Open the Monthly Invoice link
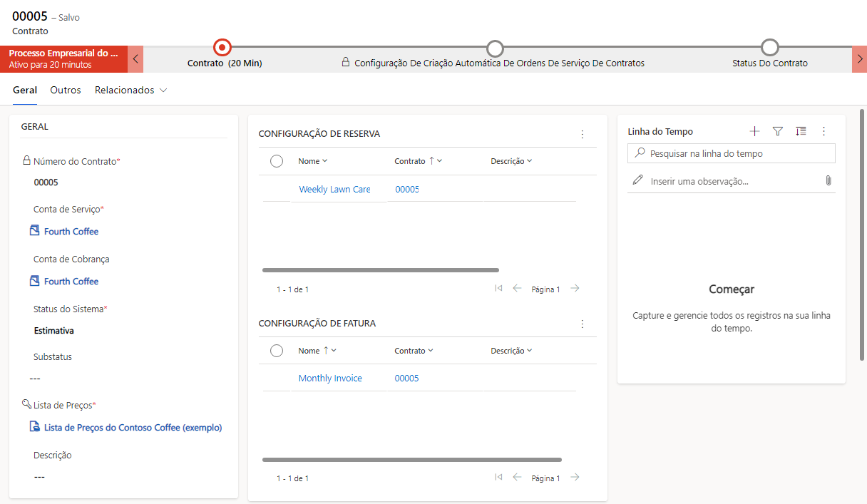This screenshot has width=867, height=504. pyautogui.click(x=330, y=379)
